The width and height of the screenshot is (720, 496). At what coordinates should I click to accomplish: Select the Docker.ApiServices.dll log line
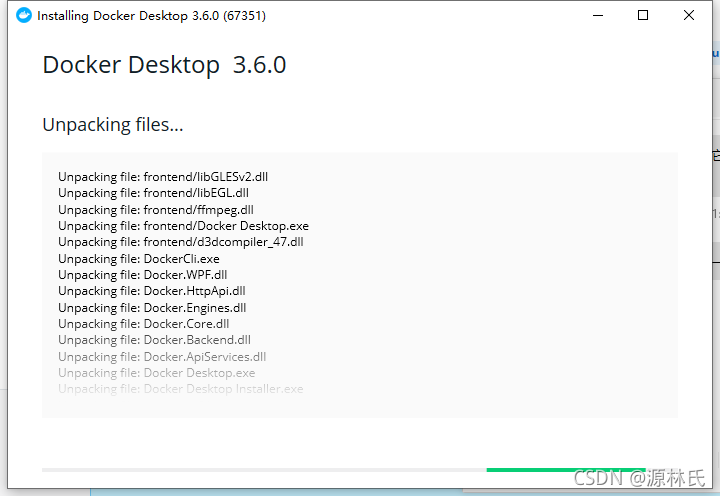[162, 356]
